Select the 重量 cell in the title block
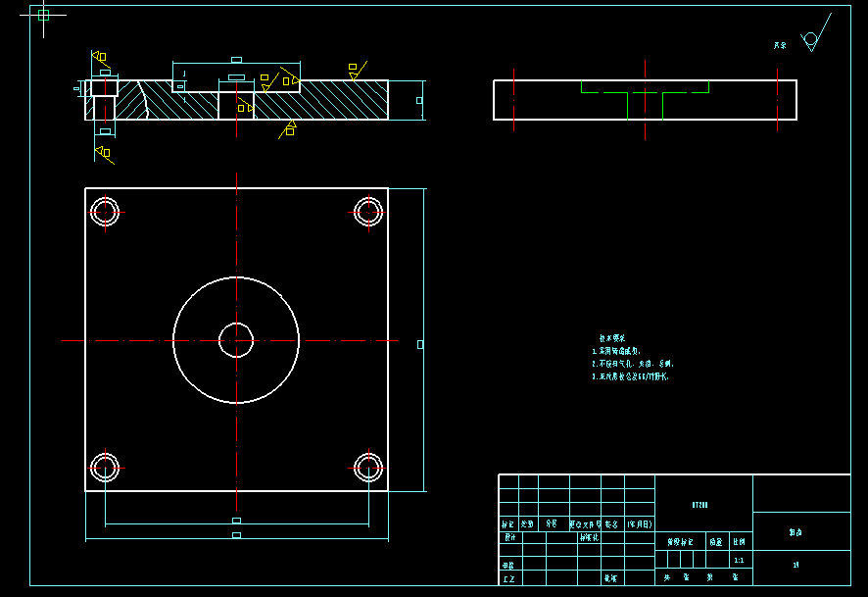Viewport: 868px width, 597px height. point(717,542)
